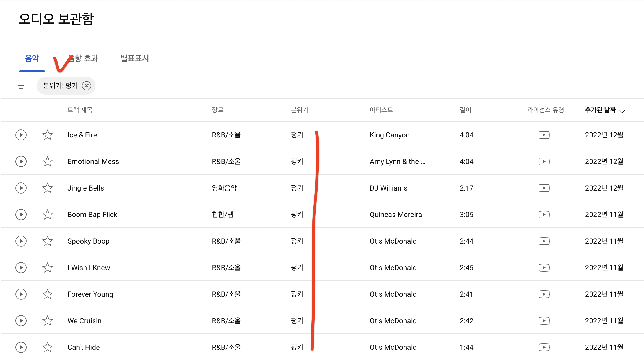The width and height of the screenshot is (644, 360).
Task: Click 분위기: 펑키 filter chip label
Action: click(61, 86)
